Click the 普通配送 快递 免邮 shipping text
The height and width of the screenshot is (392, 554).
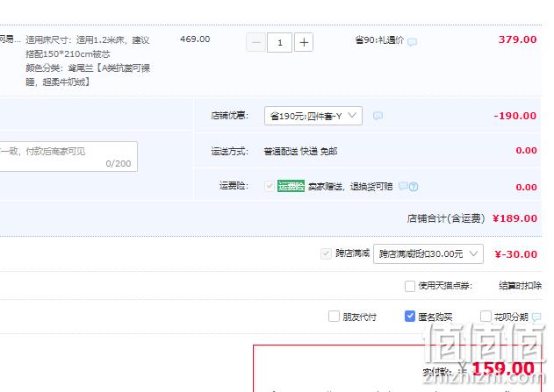(x=300, y=152)
